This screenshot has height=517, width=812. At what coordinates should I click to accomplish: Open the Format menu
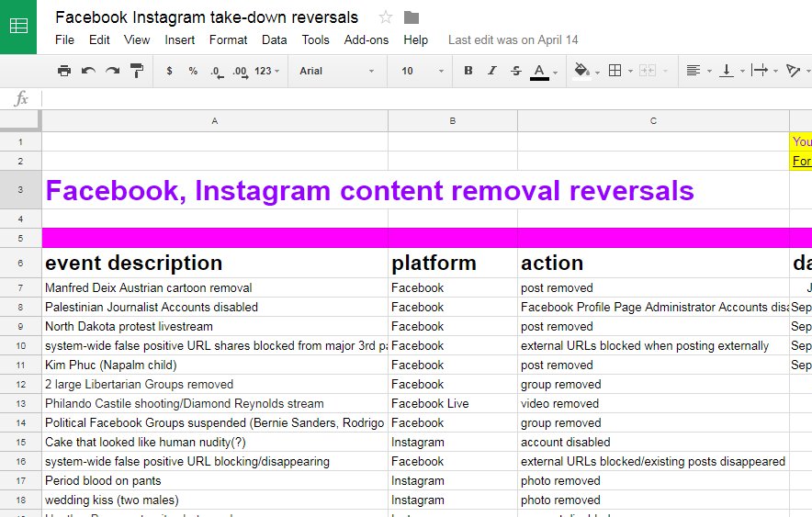[x=228, y=39]
